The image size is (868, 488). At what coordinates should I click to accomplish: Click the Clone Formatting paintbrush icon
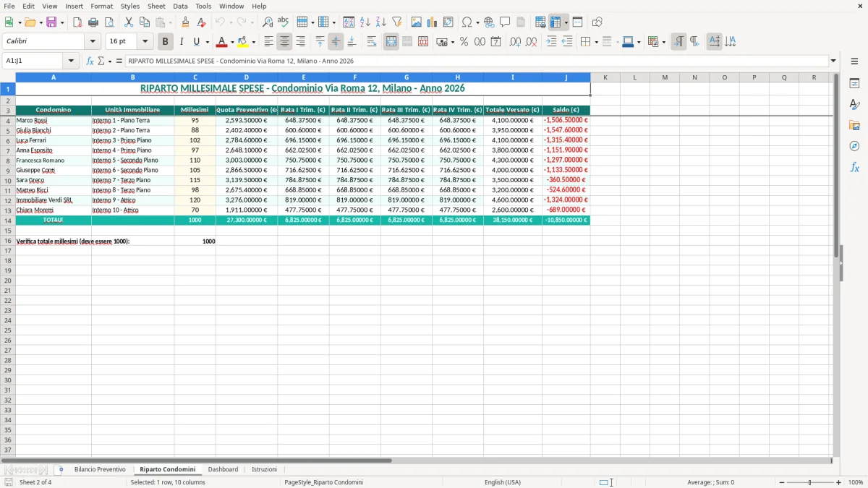(x=185, y=22)
